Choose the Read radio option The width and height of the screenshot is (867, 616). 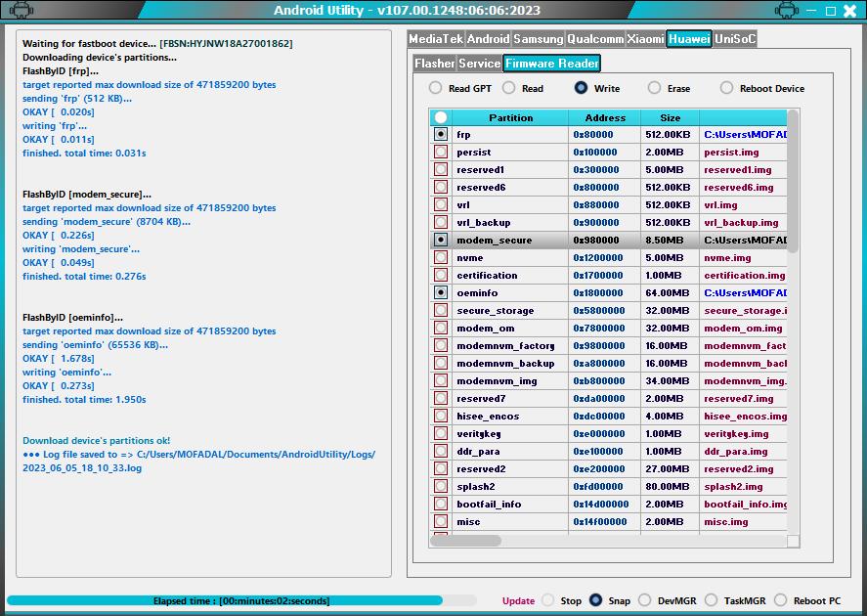(x=508, y=88)
